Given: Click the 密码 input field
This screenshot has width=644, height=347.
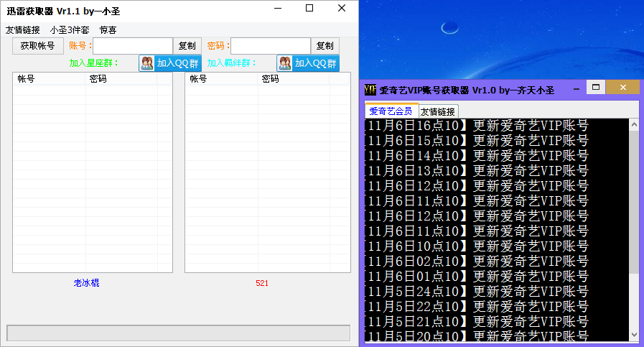Looking at the screenshot, I should click(x=270, y=46).
